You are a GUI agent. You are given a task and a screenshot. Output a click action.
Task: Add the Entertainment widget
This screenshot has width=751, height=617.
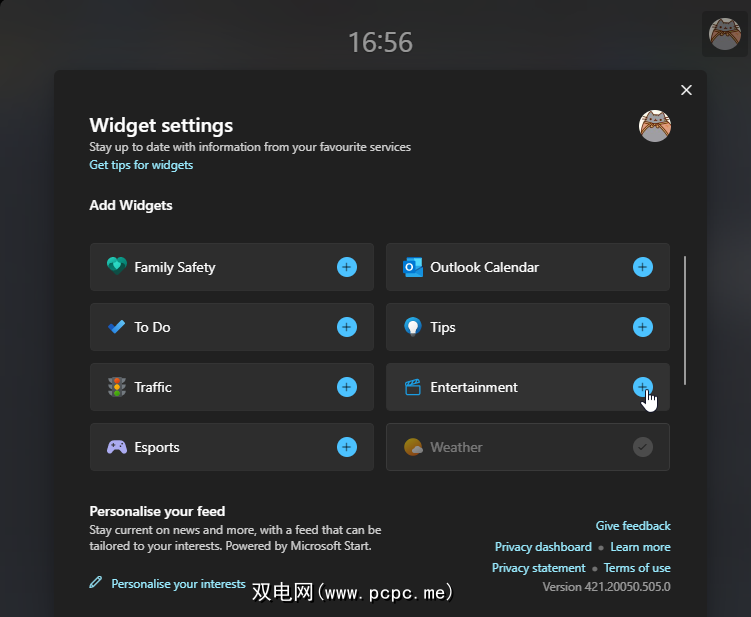643,387
